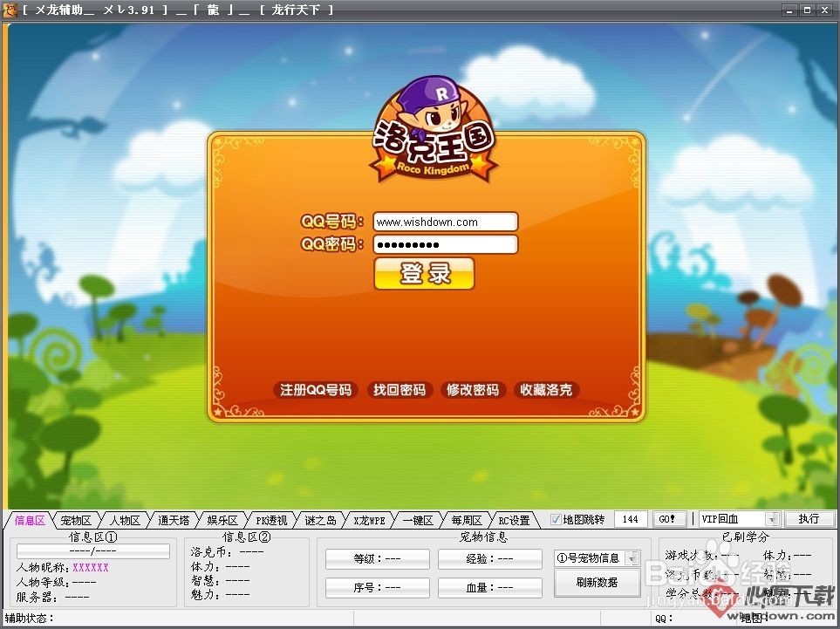Image resolution: width=840 pixels, height=629 pixels.
Task: Click the app icon in the title bar
Action: point(10,10)
